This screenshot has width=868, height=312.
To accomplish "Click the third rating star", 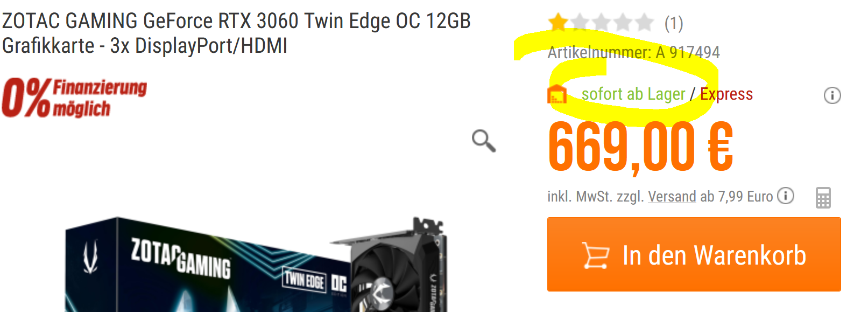I will click(x=601, y=23).
